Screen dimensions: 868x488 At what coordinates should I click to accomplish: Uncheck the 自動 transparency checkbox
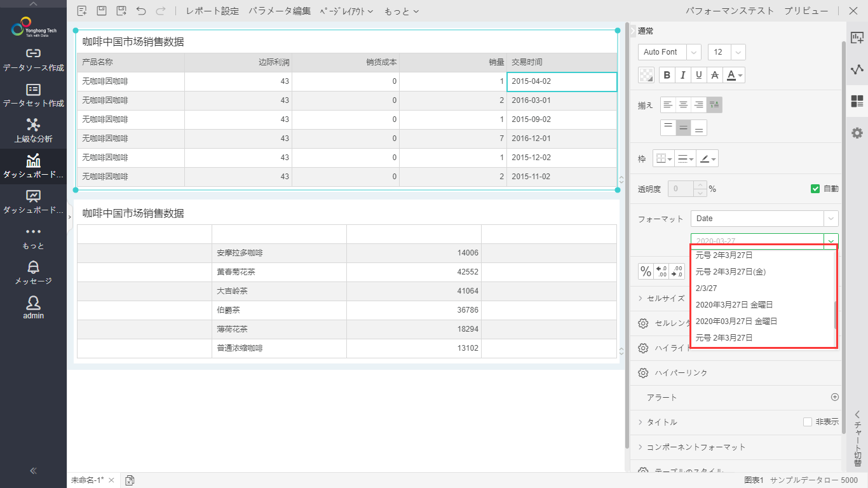click(x=815, y=189)
